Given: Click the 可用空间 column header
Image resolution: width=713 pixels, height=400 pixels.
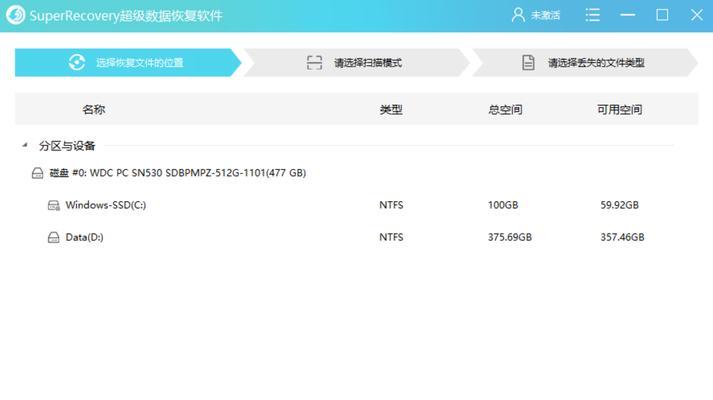Looking at the screenshot, I should pyautogui.click(x=619, y=110).
